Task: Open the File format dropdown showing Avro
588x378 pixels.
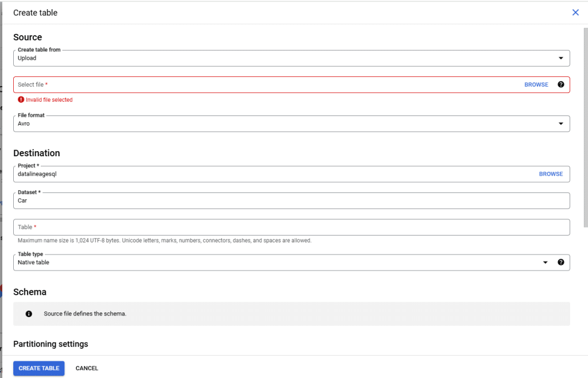Action: 292,124
